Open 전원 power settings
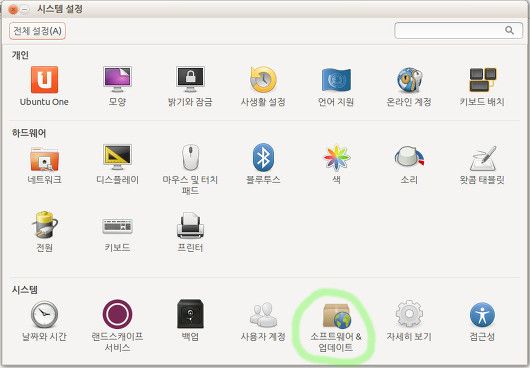The image size is (530, 368). click(44, 232)
